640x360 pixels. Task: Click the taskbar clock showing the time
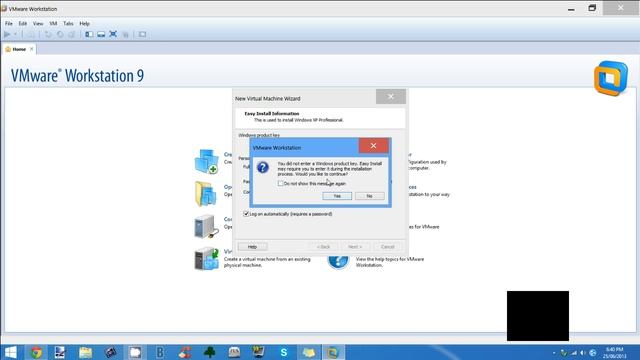pyautogui.click(x=614, y=353)
